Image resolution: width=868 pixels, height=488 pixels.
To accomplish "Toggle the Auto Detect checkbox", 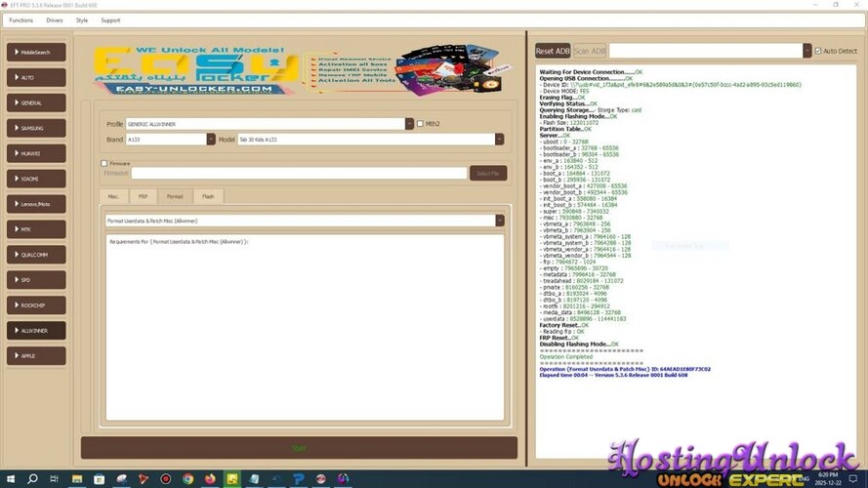I will tap(817, 51).
